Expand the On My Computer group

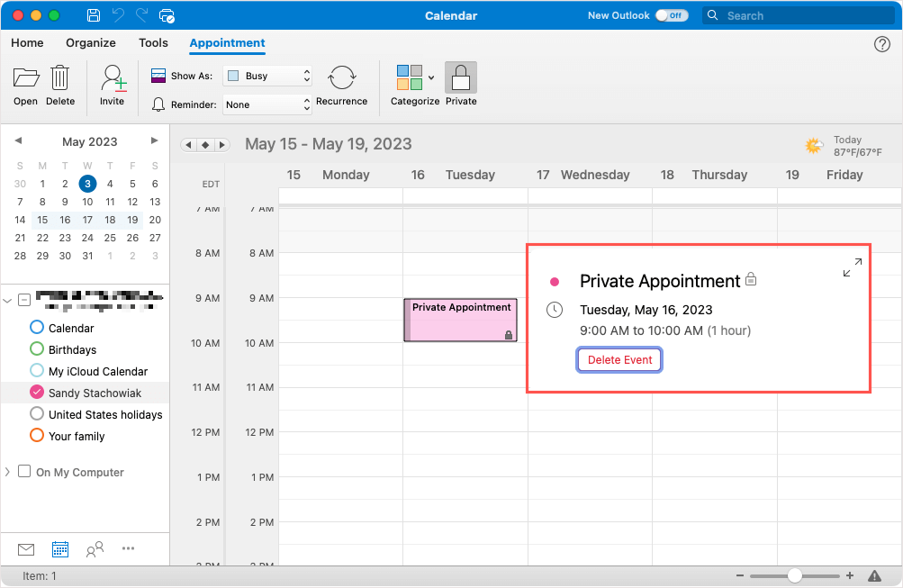click(x=8, y=472)
